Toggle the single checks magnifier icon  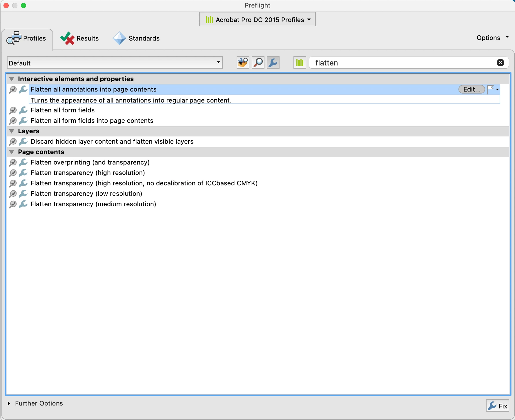pos(258,63)
